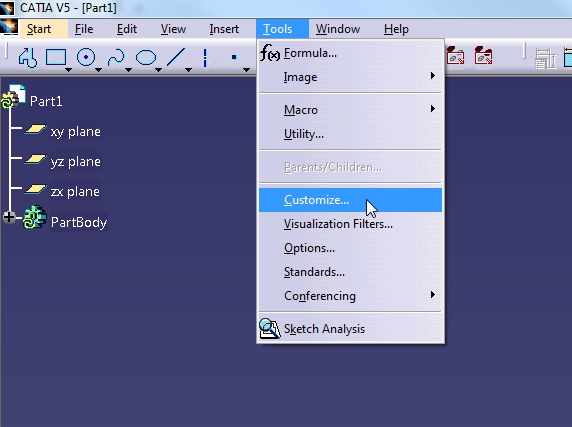Screen dimensions: 572x427
Task: Expand the Conferencing submenu
Action: [x=350, y=296]
